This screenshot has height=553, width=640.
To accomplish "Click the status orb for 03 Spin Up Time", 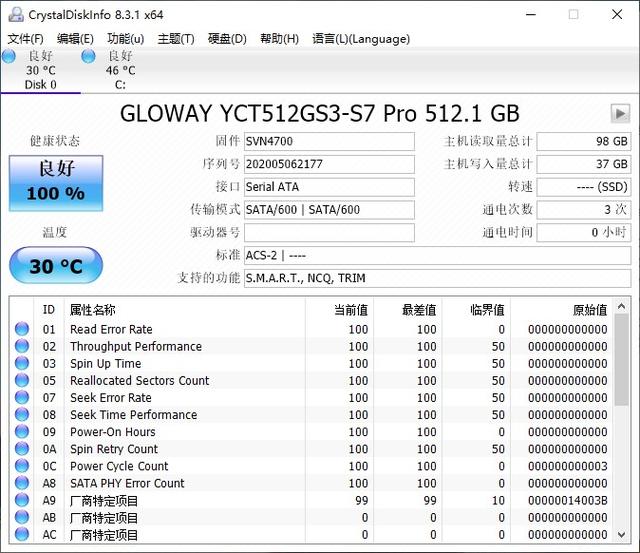I will click(x=22, y=363).
